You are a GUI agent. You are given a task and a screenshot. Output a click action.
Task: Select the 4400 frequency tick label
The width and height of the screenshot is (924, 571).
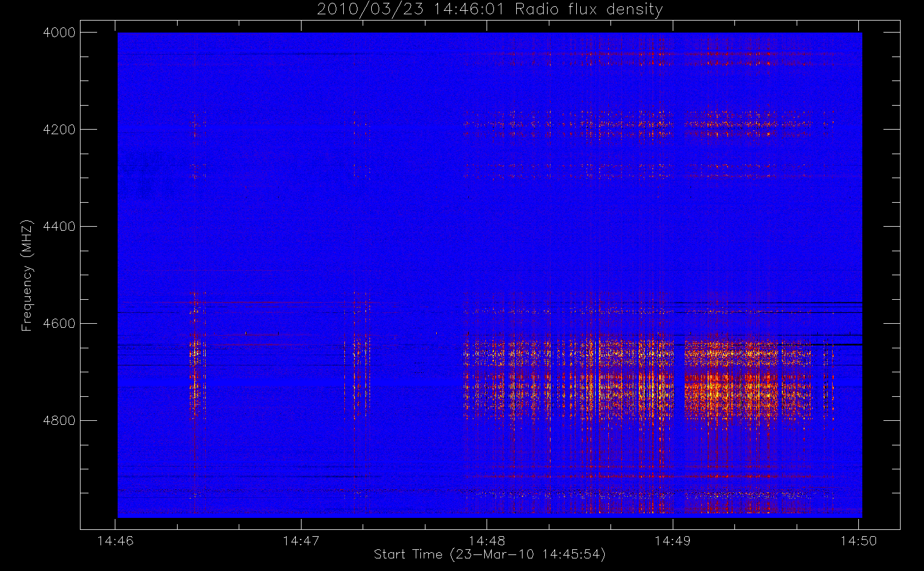pyautogui.click(x=59, y=227)
